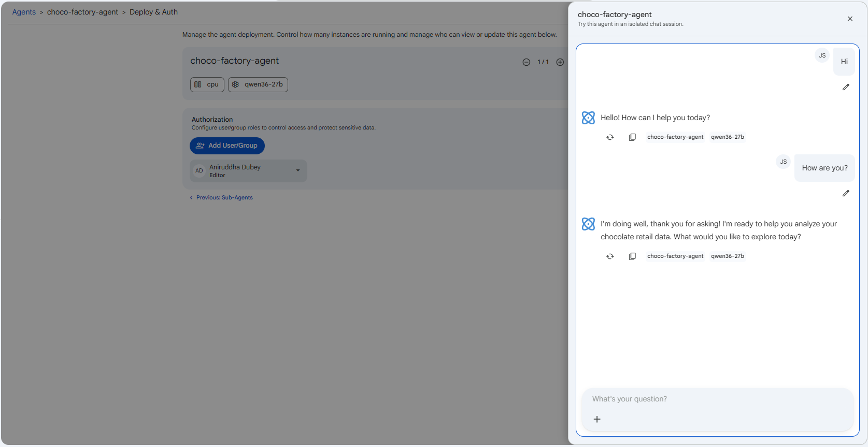868x447 pixels.
Task: Click the plus attachment icon in chat input
Action: 597,419
